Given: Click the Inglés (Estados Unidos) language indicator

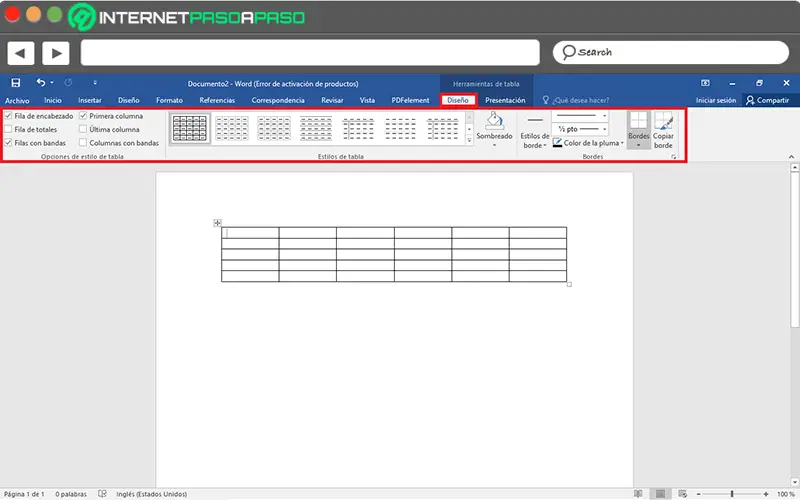Looking at the screenshot, I should click(x=152, y=494).
